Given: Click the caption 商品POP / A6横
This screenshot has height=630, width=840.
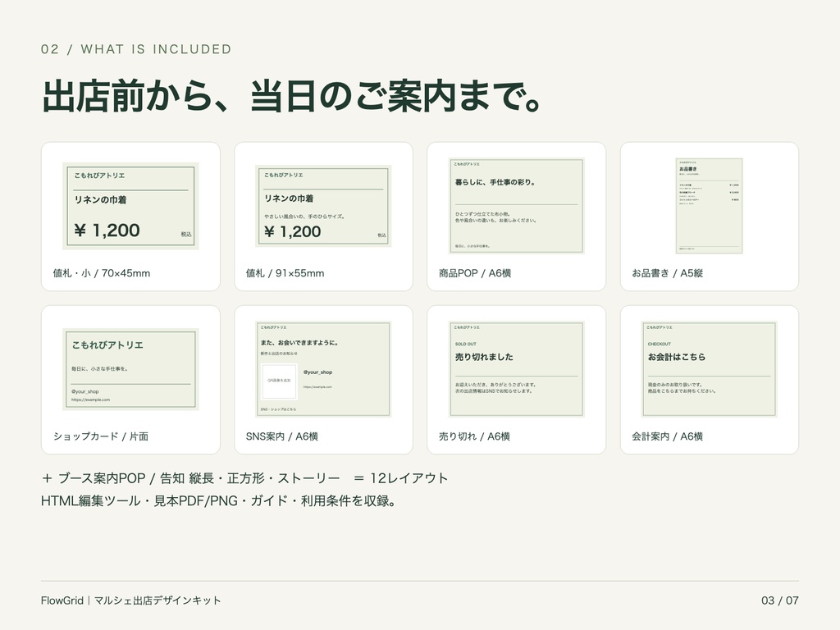Looking at the screenshot, I should [475, 273].
